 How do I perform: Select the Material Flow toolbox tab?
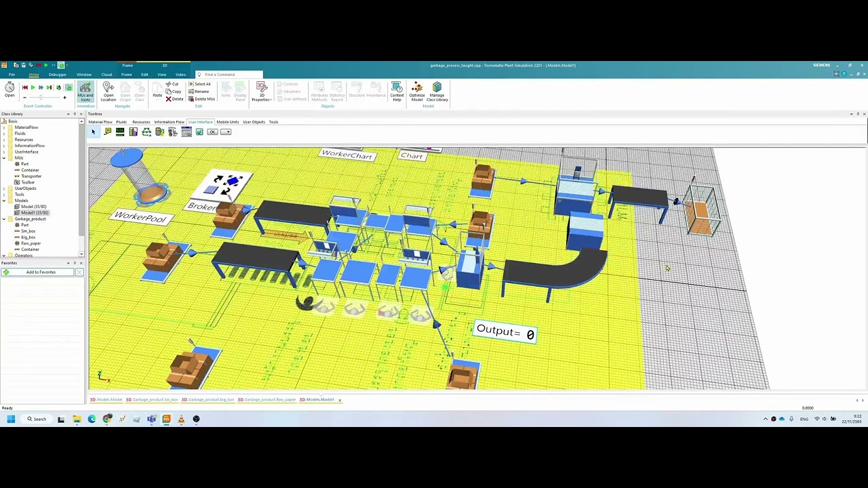[x=100, y=122]
